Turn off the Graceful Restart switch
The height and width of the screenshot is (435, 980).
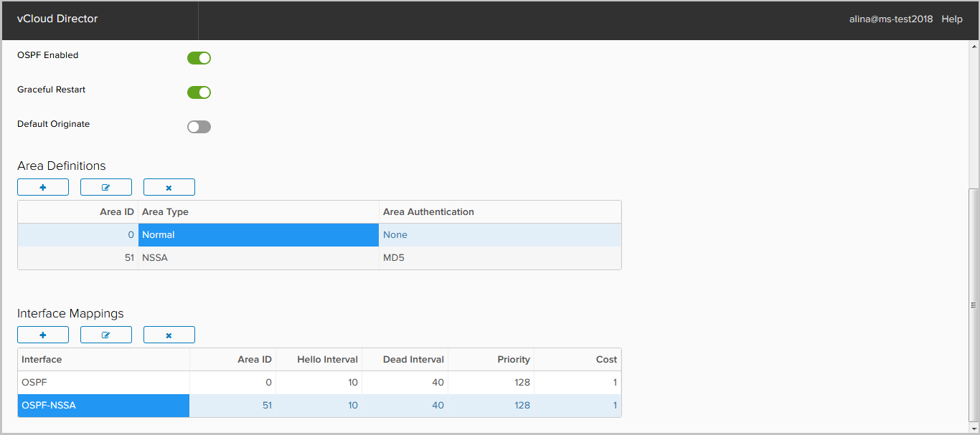[x=199, y=92]
